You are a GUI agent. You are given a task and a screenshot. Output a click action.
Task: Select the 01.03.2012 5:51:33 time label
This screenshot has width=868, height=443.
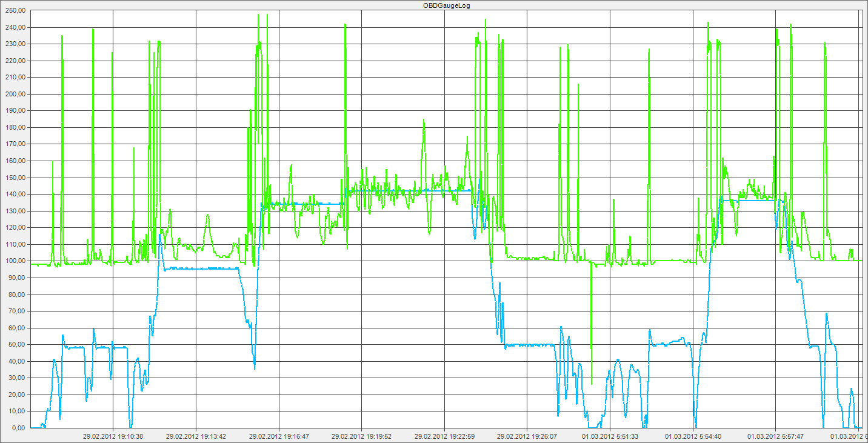[610, 436]
